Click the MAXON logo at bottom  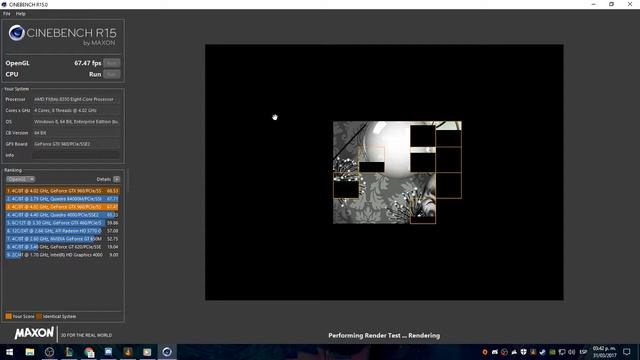(34, 333)
